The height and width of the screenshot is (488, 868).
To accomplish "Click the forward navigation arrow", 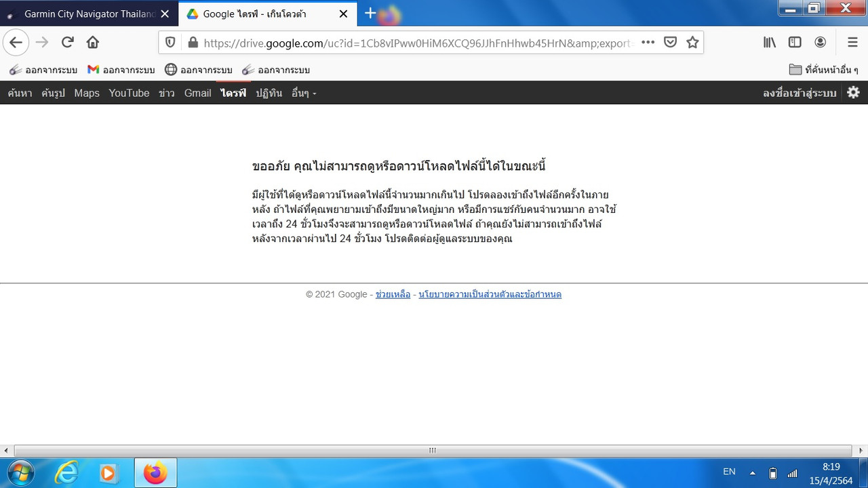I will click(x=42, y=42).
